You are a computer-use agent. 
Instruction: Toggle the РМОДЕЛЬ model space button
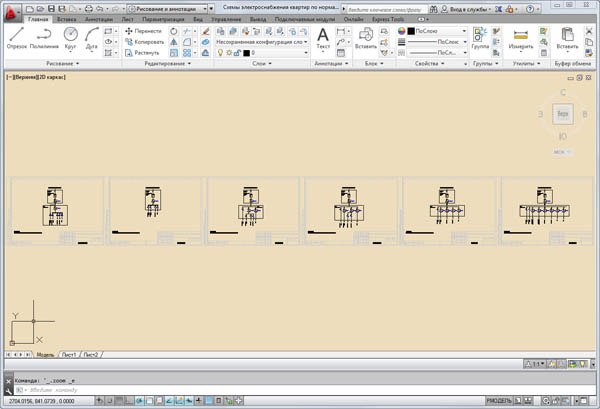500,400
